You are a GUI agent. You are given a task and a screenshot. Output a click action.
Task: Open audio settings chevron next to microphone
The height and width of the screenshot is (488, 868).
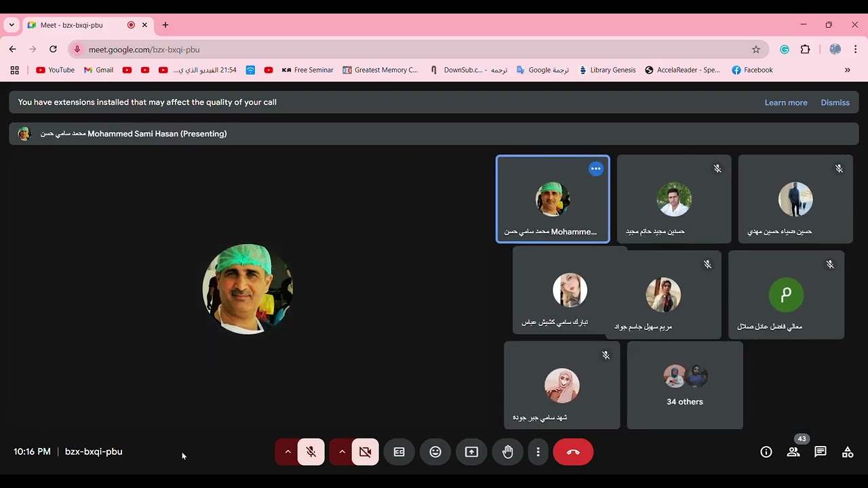click(288, 452)
